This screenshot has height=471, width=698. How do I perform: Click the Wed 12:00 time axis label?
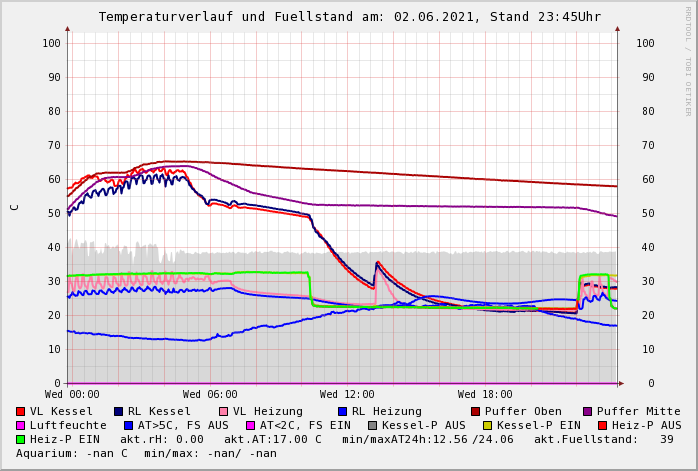point(347,395)
